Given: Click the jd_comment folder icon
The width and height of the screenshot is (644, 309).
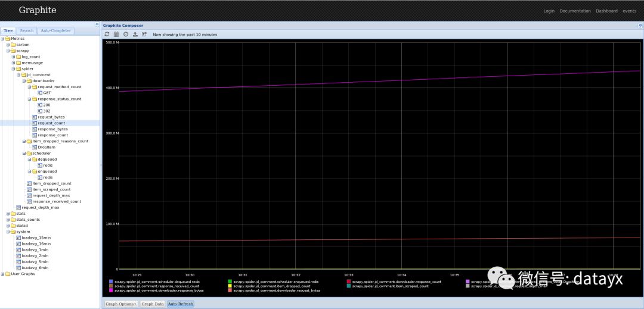Looking at the screenshot, I should [x=24, y=75].
